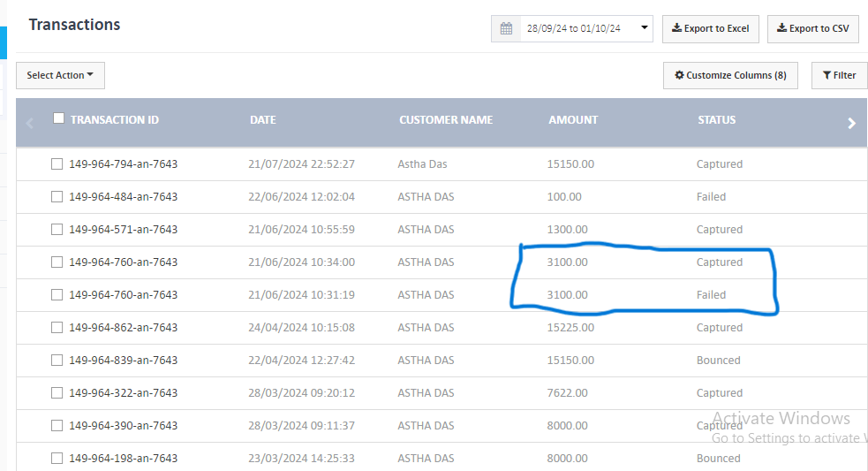Click the Status column header
The height and width of the screenshot is (471, 868).
point(716,120)
